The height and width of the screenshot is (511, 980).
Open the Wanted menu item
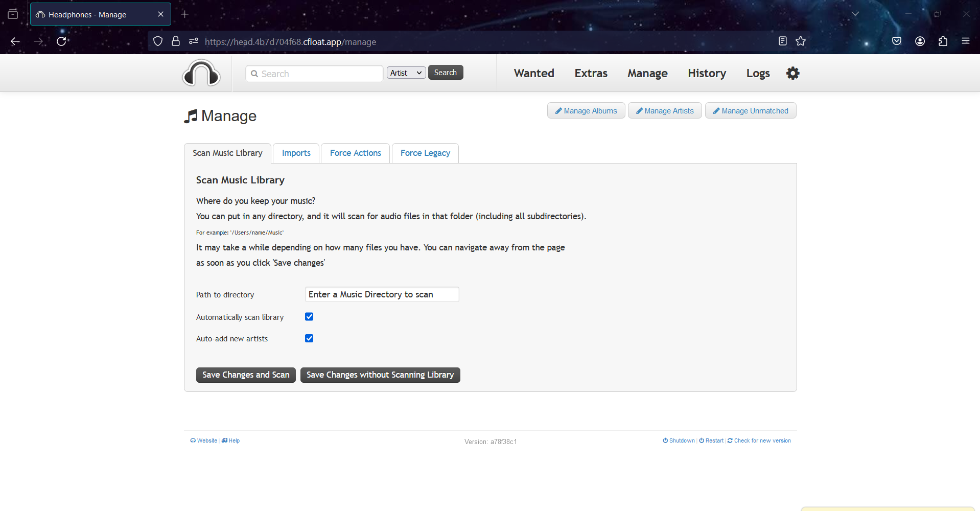534,73
